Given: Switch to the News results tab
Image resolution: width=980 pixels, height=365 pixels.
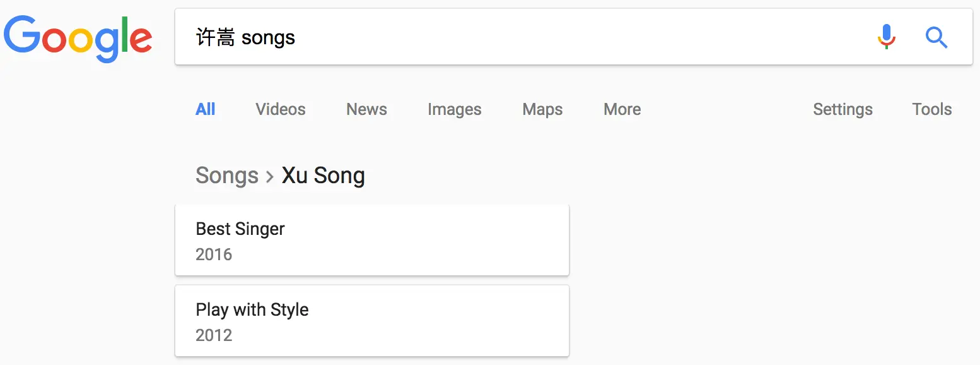Looking at the screenshot, I should click(366, 109).
